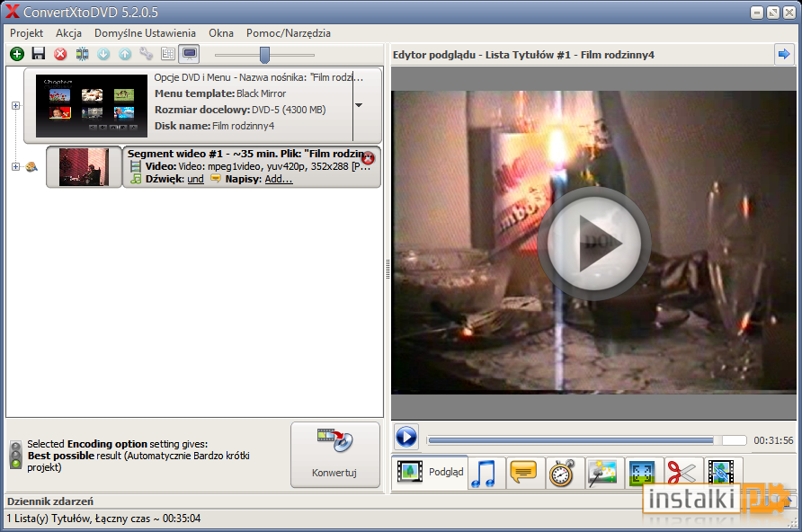Image resolution: width=802 pixels, height=532 pixels.
Task: Open the DVD menu options dropdown arrow
Action: click(359, 105)
